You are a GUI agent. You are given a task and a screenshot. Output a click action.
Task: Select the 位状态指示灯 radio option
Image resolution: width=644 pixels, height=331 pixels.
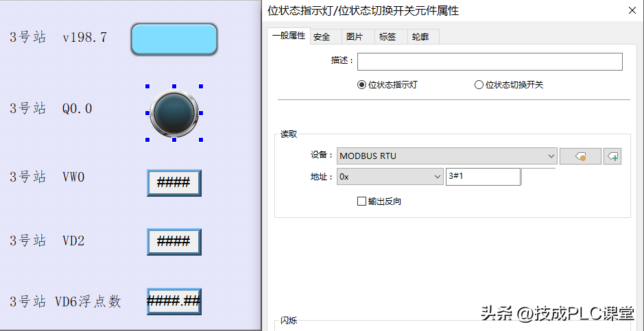coord(362,85)
